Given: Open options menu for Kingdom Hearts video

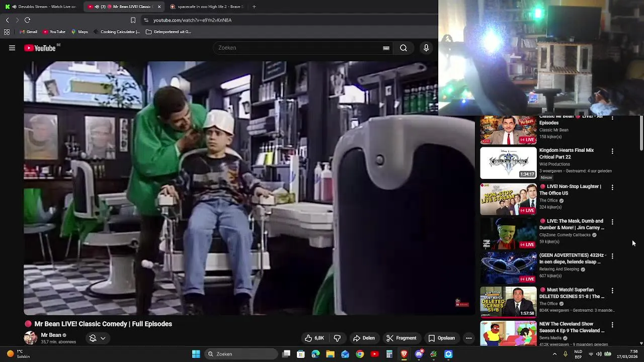Looking at the screenshot, I should tap(612, 151).
